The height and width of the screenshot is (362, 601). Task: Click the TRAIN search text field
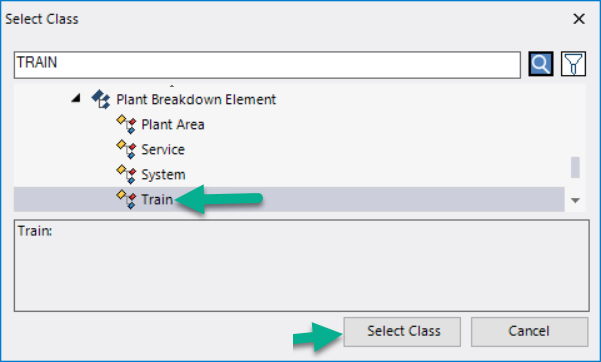(267, 64)
